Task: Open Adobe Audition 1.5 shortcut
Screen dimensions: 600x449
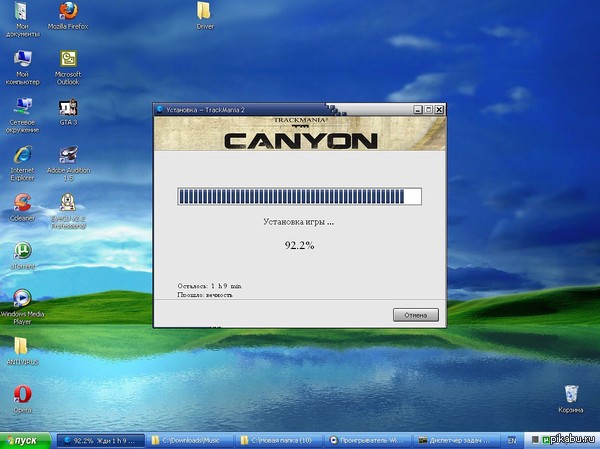Action: [68, 163]
